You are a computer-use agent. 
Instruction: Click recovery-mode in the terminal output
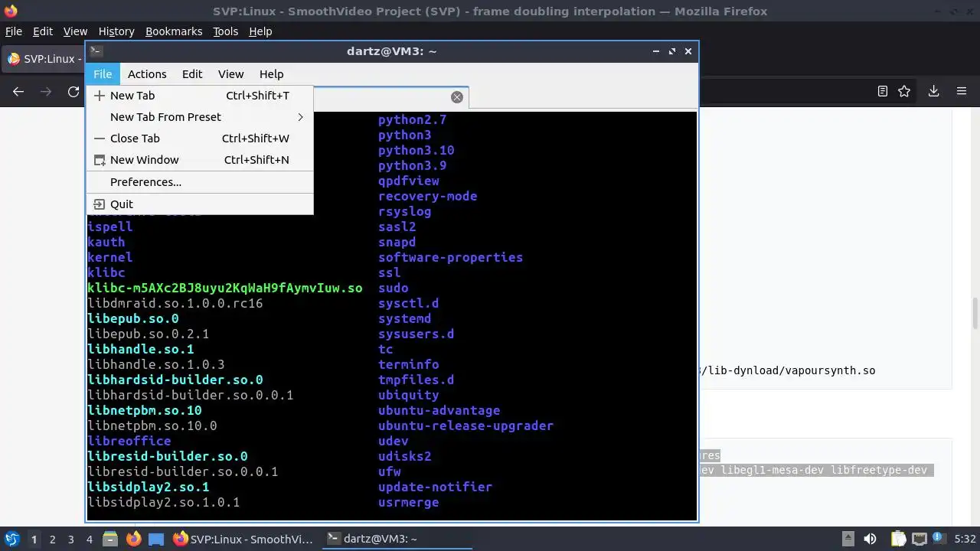(x=427, y=196)
